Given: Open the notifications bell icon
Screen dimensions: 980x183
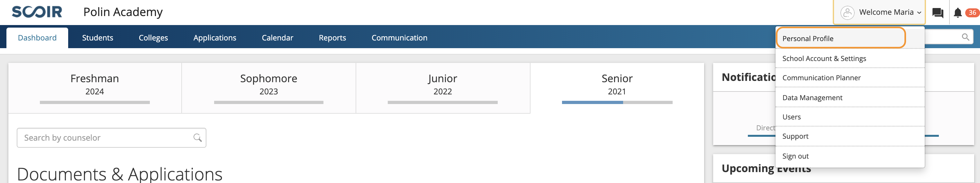Looking at the screenshot, I should tap(957, 13).
